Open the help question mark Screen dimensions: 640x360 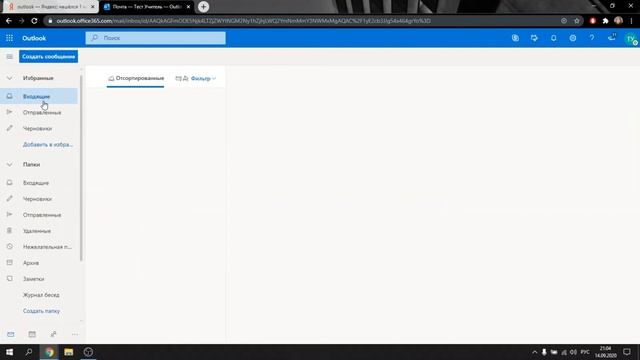[x=591, y=38]
